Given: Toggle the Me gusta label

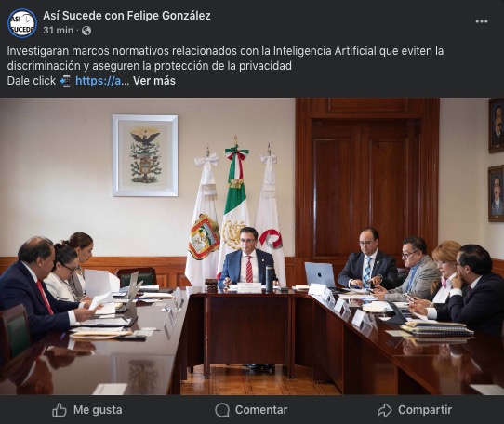Looking at the screenshot, I should pyautogui.click(x=98, y=410).
